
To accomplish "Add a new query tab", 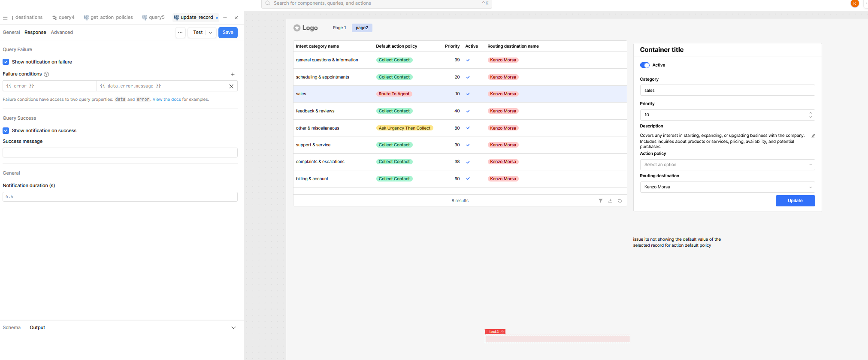I will [x=225, y=18].
